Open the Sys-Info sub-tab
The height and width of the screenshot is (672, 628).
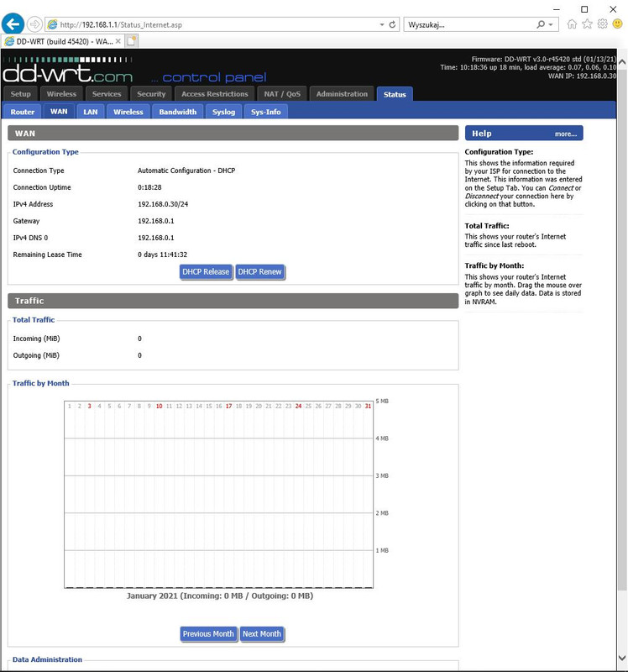point(266,112)
